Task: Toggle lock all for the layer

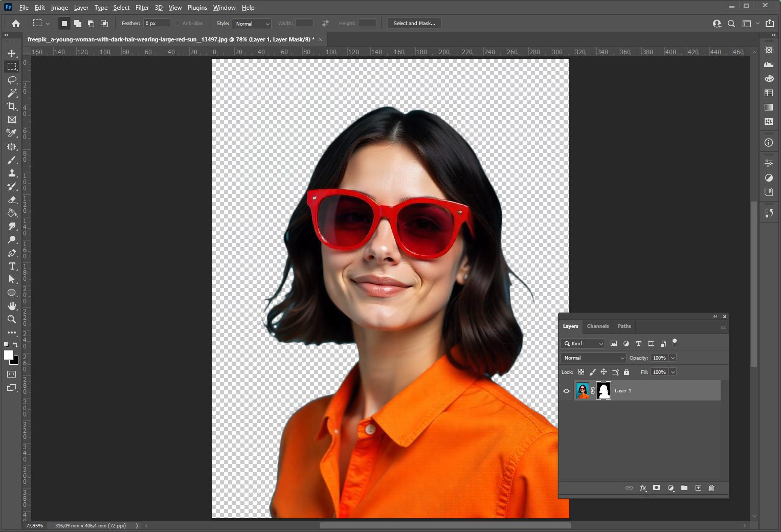Action: [627, 372]
